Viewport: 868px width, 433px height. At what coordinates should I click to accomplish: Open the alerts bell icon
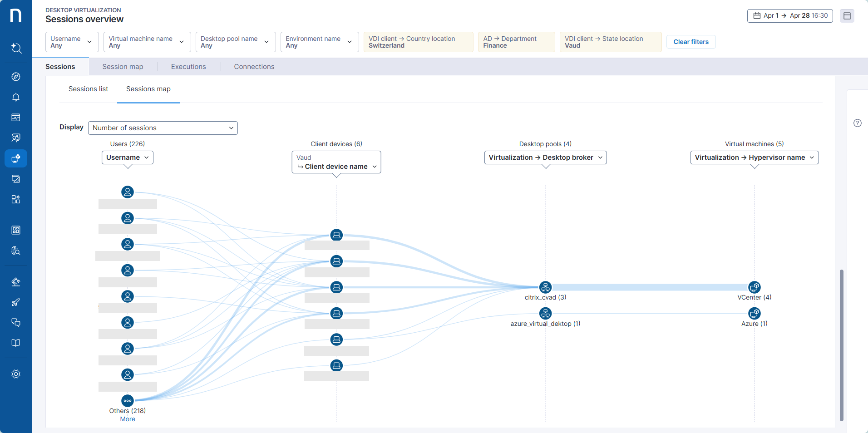[16, 97]
